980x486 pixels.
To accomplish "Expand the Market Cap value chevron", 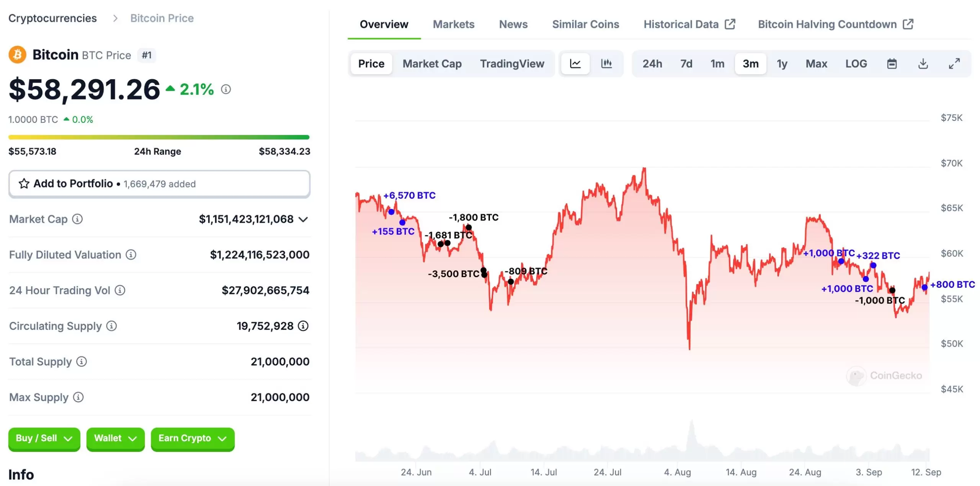I will pyautogui.click(x=303, y=219).
